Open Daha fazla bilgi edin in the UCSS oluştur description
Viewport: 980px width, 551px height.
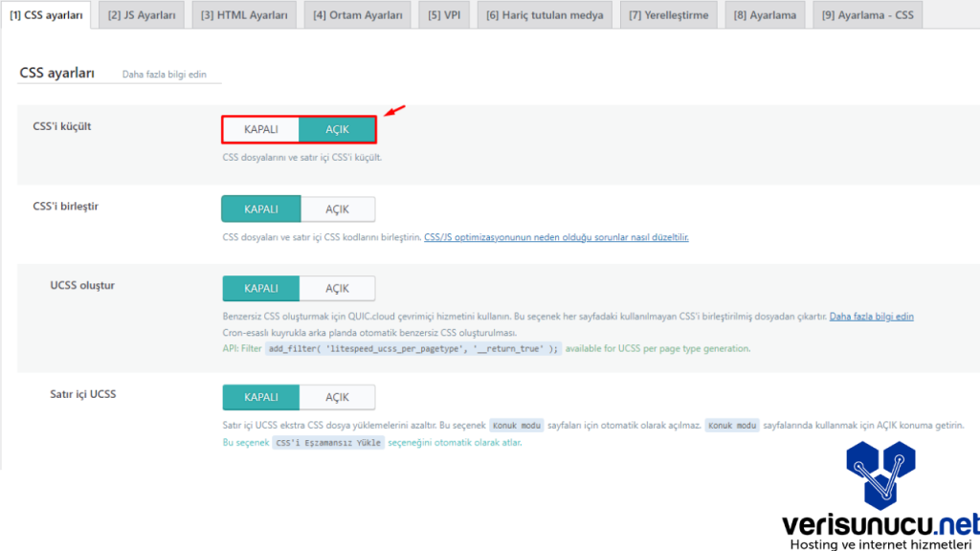pos(871,317)
